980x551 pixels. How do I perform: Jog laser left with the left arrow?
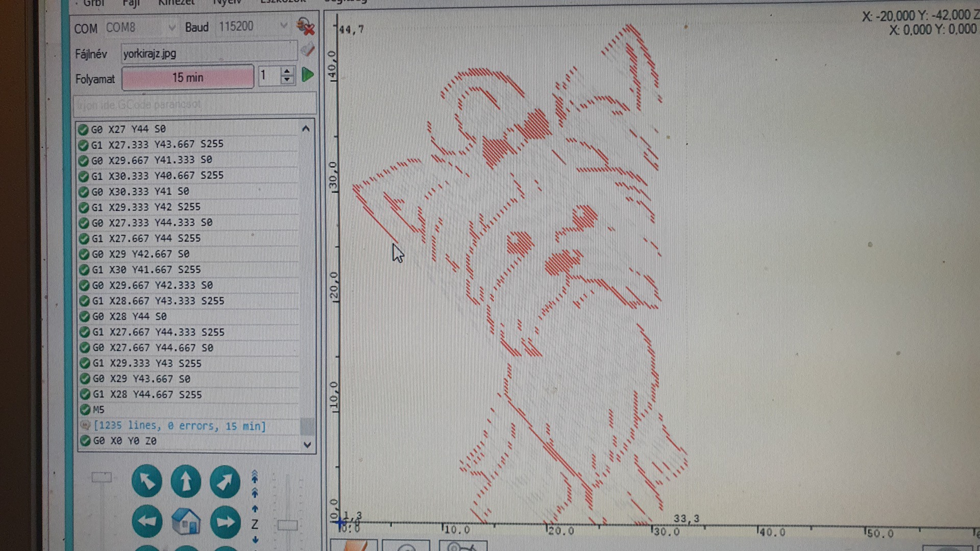[x=147, y=521]
